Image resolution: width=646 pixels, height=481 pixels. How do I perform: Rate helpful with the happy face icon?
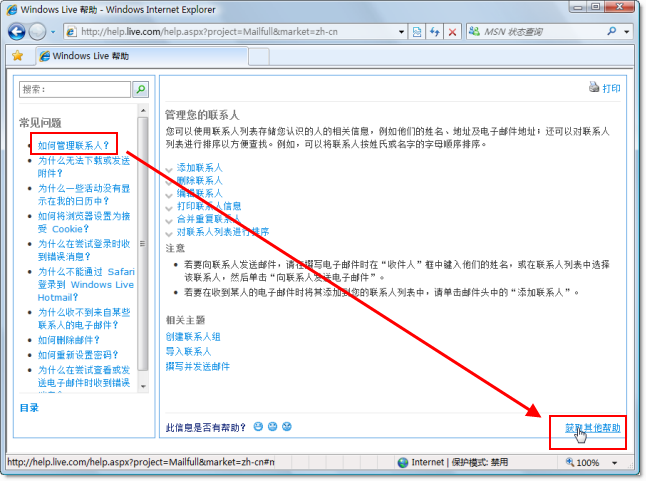click(x=258, y=427)
